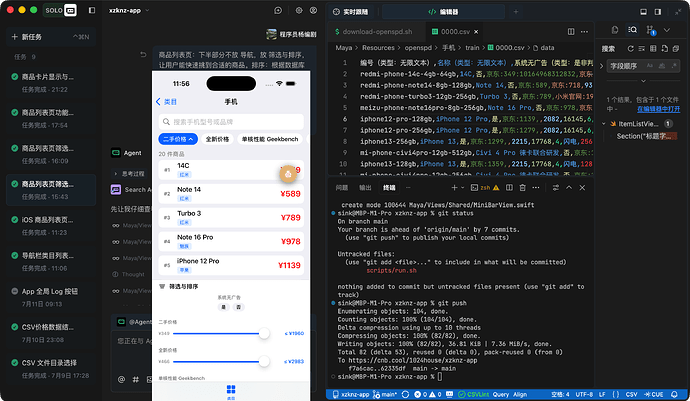Image resolution: width=690 pixels, height=401 pixels.
Task: Open task App 全局 Log 按钮
Action: (51, 297)
